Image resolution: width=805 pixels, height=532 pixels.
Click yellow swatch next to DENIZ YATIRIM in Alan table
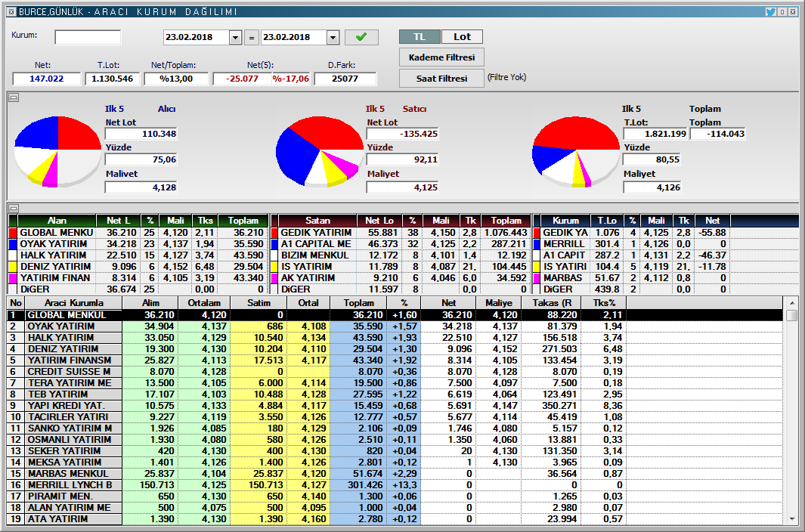(13, 267)
